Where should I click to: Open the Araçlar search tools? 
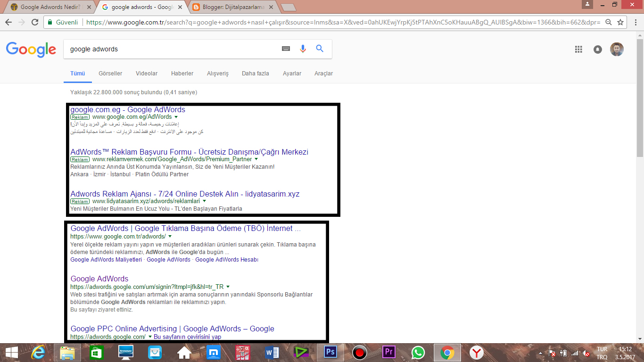coord(324,74)
